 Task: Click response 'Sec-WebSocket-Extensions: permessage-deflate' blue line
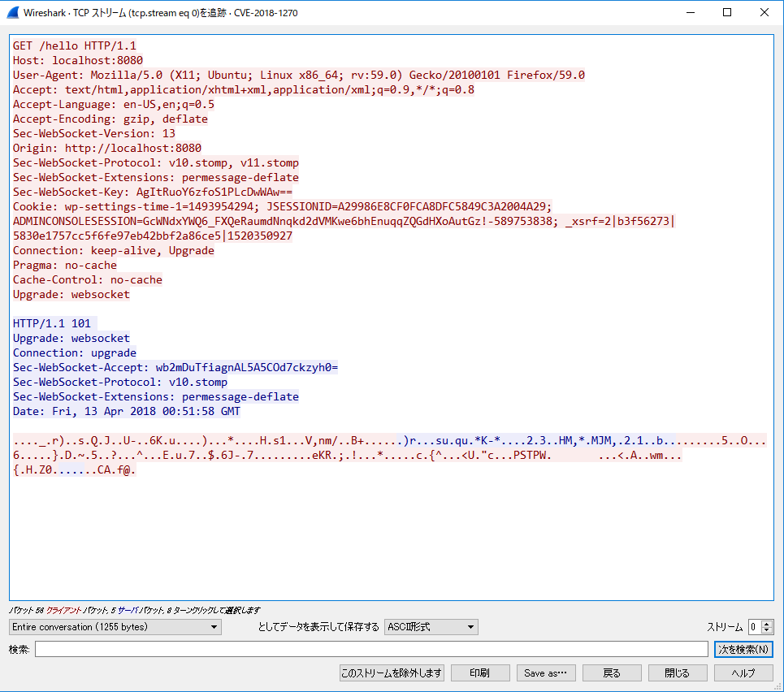pos(156,396)
